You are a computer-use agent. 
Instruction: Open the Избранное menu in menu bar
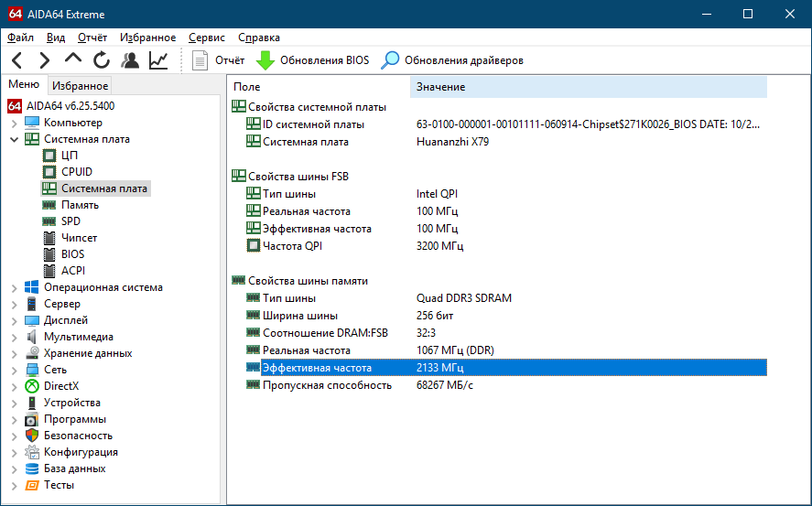(148, 38)
